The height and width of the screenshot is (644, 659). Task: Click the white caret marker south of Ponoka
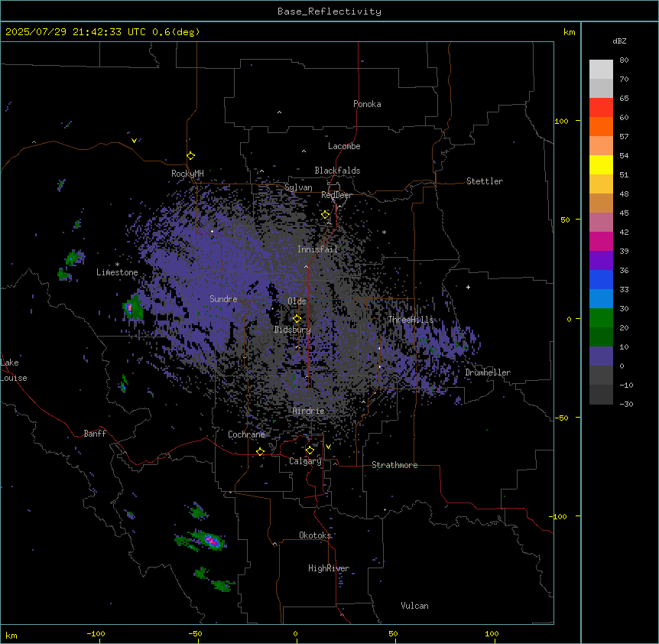coord(280,112)
